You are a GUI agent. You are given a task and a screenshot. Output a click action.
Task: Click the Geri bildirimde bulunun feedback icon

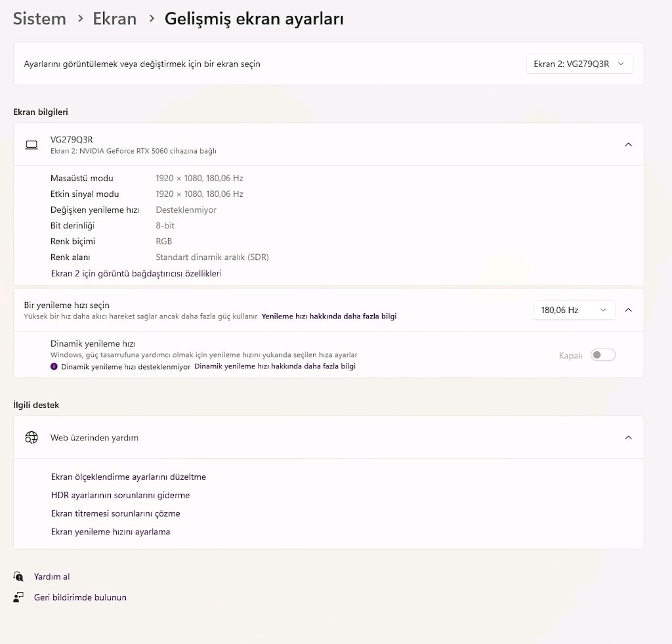[18, 597]
